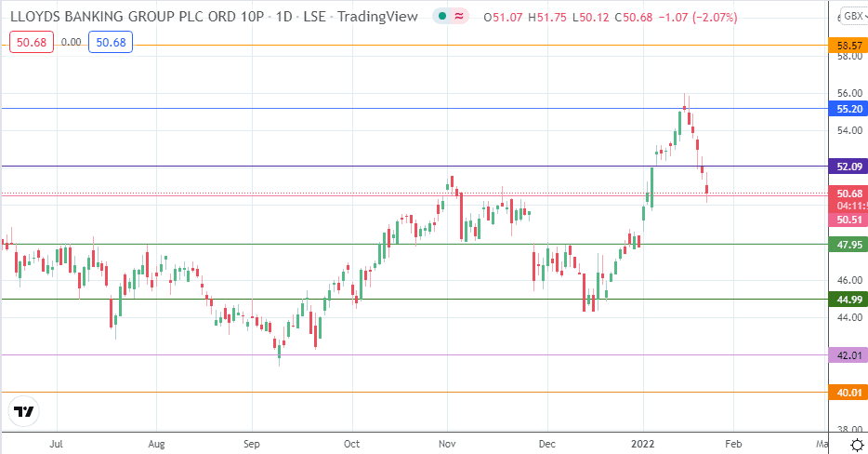Click the C50.68 close value
This screenshot has width=868, height=454.
633,17
